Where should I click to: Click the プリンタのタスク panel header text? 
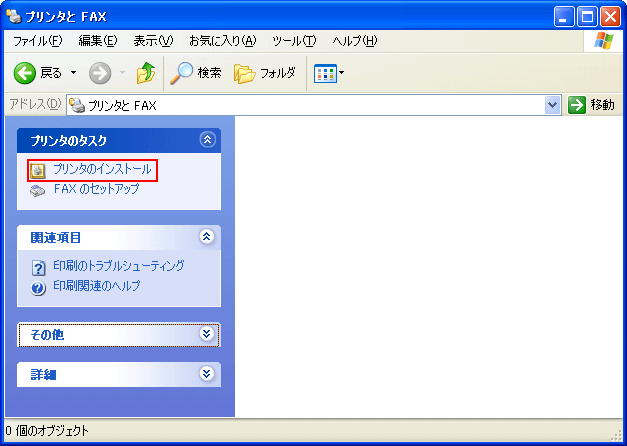tap(69, 140)
